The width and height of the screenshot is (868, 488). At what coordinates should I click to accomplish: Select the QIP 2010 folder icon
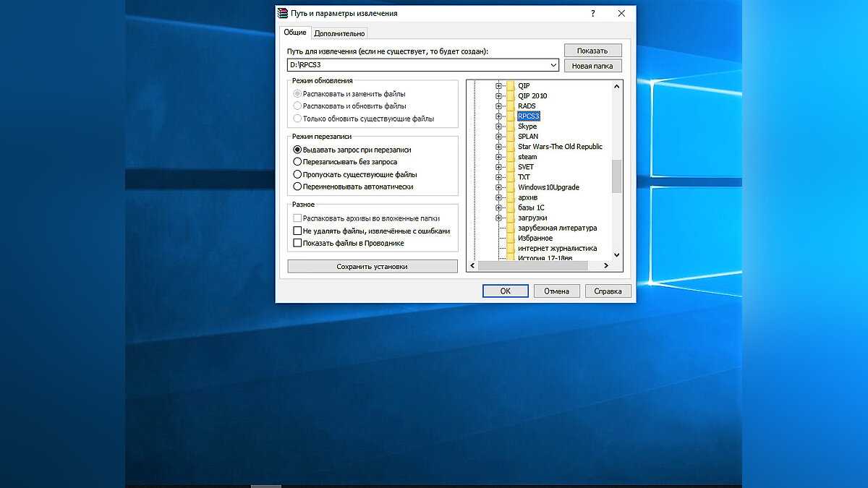click(x=510, y=96)
